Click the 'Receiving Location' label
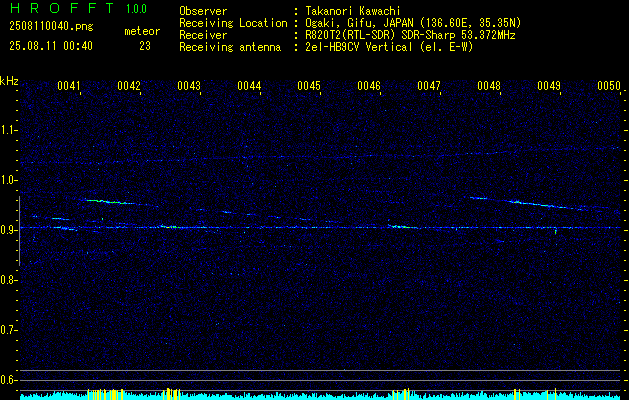This screenshot has height=400, width=629. pyautogui.click(x=233, y=23)
